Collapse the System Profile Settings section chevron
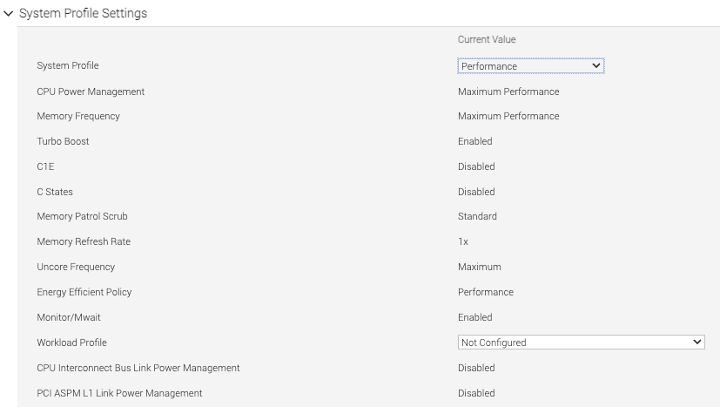 (8, 14)
